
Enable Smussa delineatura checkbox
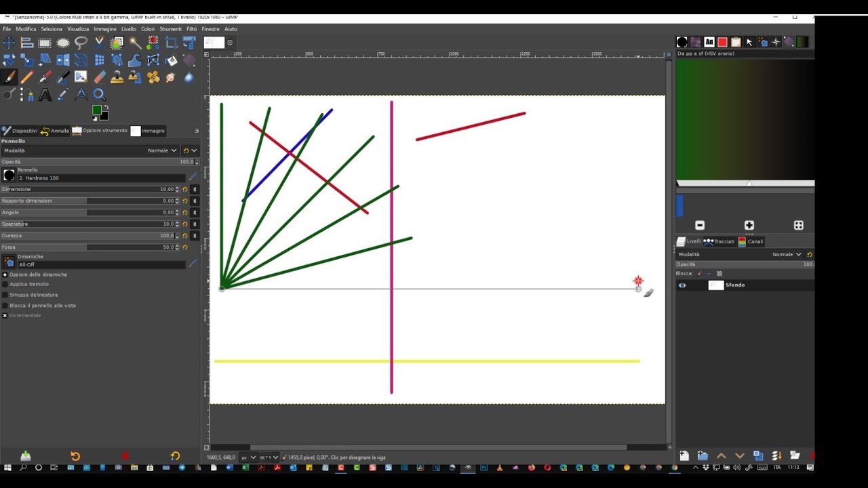click(5, 295)
